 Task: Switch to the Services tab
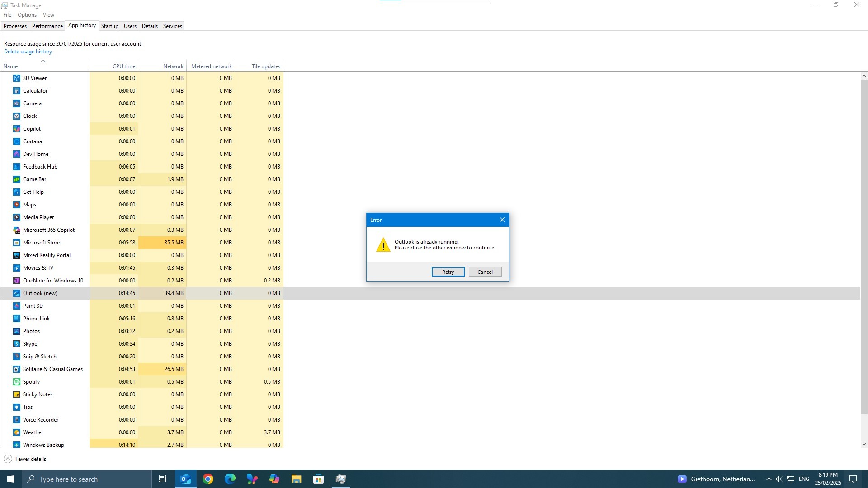(172, 26)
